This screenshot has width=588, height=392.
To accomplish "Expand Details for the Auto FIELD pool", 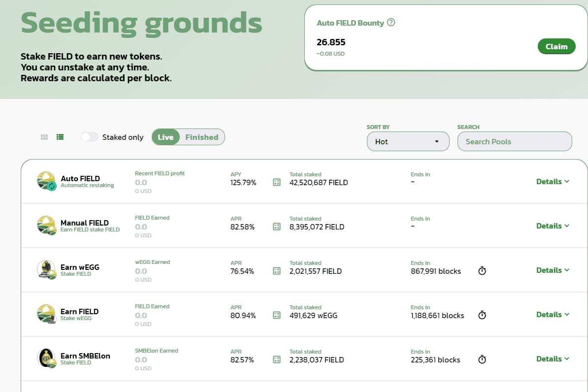I will [553, 181].
